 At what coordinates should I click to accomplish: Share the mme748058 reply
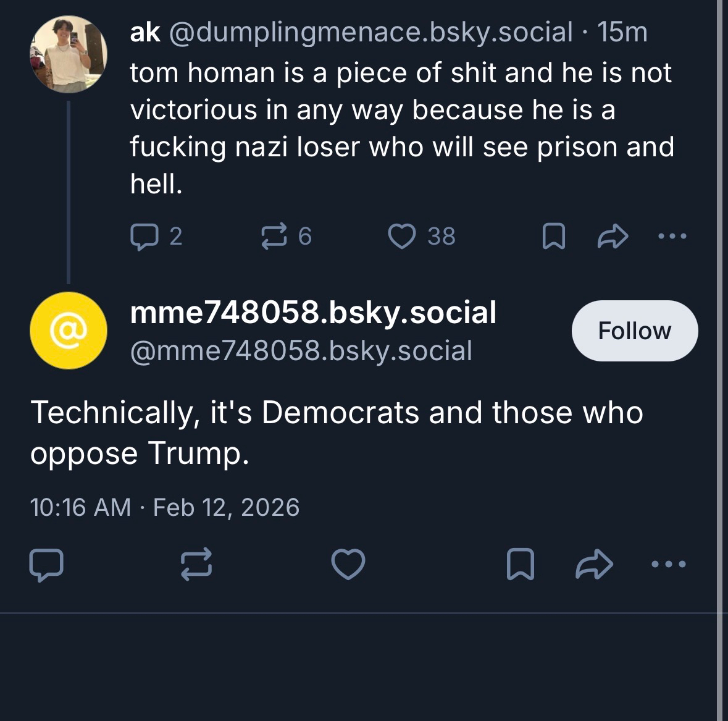(594, 565)
